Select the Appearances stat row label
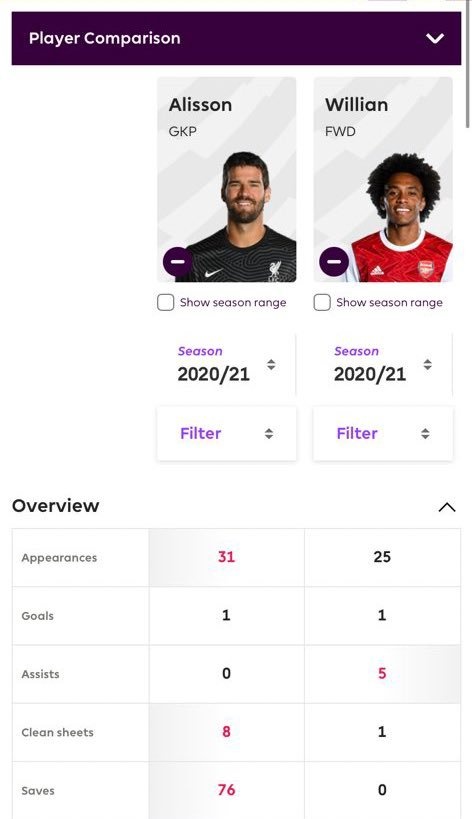 click(59, 558)
